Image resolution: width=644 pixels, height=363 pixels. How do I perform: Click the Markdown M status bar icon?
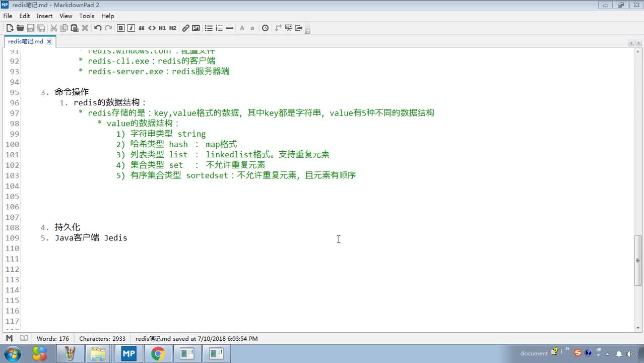[9, 338]
